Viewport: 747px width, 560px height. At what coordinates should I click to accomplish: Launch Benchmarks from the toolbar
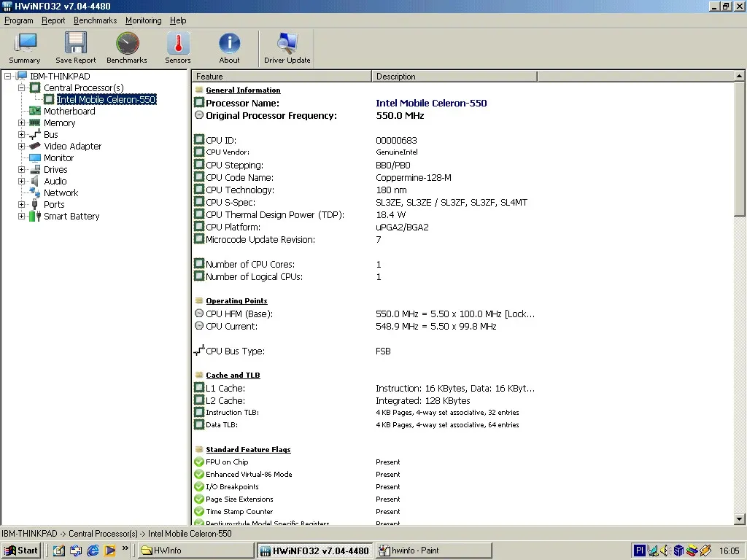127,48
